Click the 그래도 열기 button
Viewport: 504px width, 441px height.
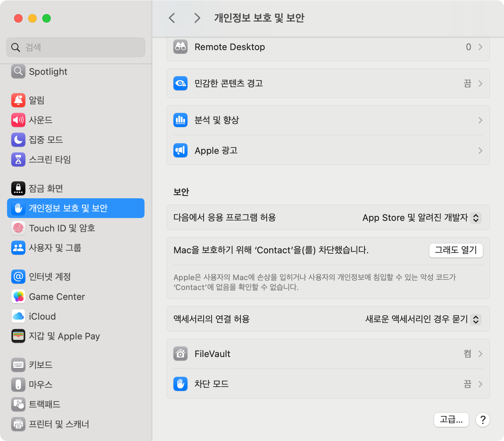click(456, 250)
